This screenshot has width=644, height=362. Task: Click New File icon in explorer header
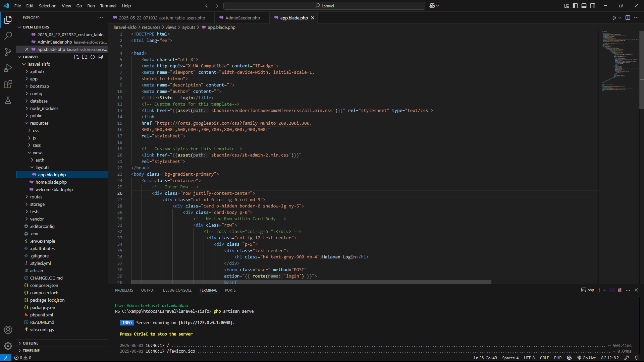(x=76, y=57)
